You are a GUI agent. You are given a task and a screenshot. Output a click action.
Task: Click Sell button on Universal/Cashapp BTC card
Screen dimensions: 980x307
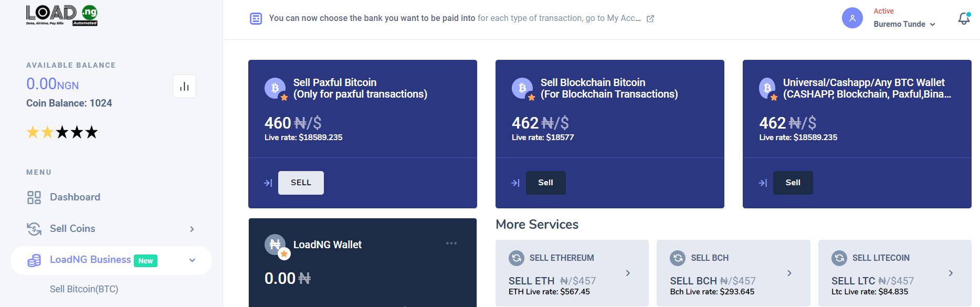[793, 183]
